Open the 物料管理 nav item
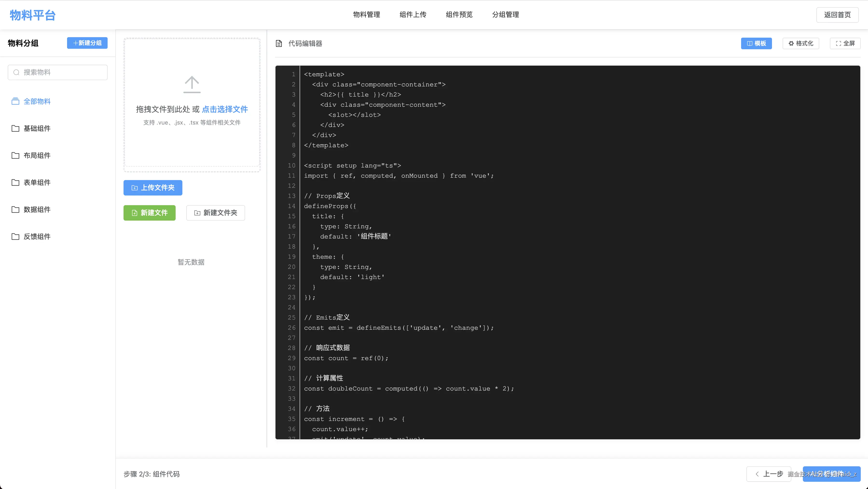868x489 pixels. click(366, 14)
